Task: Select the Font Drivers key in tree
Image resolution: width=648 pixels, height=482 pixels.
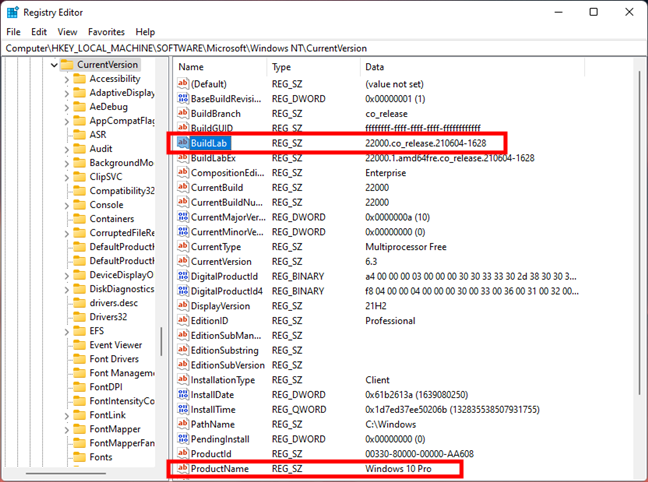Action: click(x=114, y=359)
